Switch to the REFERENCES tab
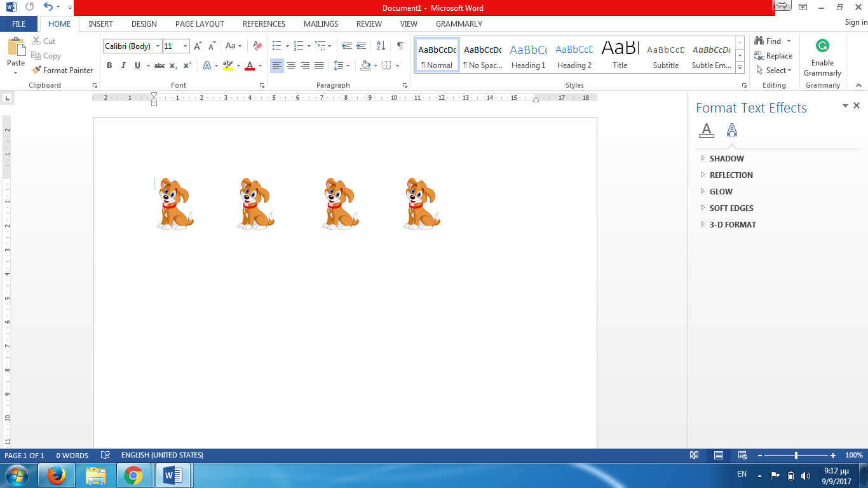868x488 pixels. click(264, 24)
